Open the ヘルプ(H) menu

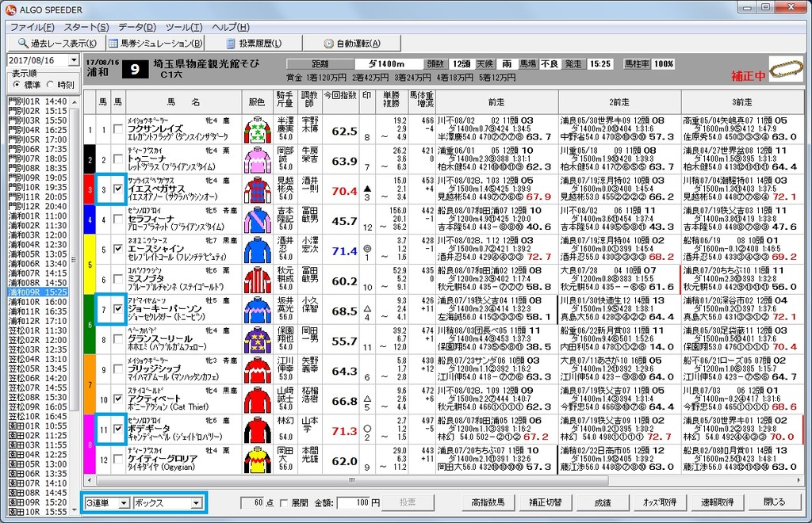[231, 27]
